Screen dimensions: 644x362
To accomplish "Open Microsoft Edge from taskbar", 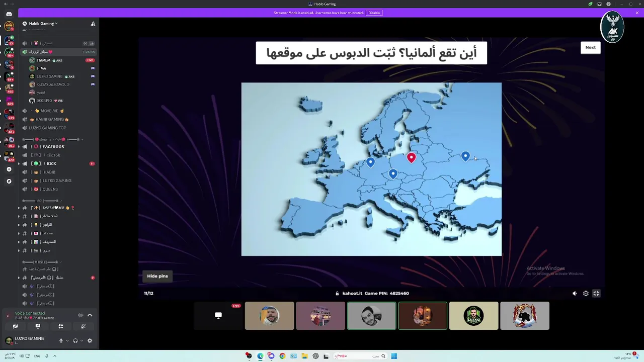I will click(x=260, y=356).
